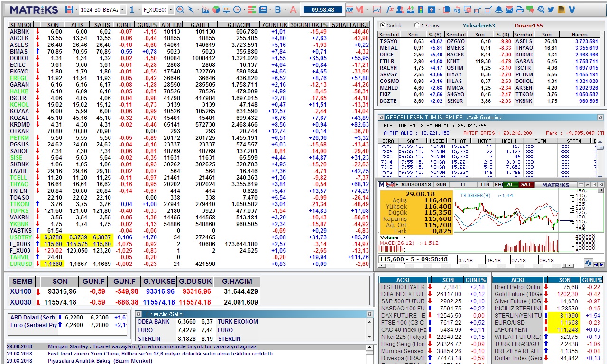Expand the lightning icon dropdown arrow
607x364 pixels.
(x=198, y=9)
